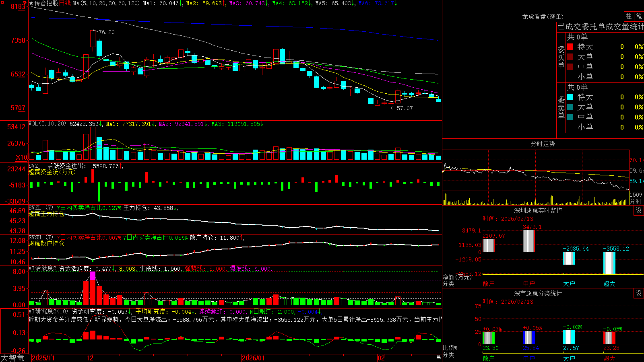Image resolution: width=644 pixels, height=362 pixels.
Task: Click 生命线: 1.560 label
Action: click(x=161, y=269)
